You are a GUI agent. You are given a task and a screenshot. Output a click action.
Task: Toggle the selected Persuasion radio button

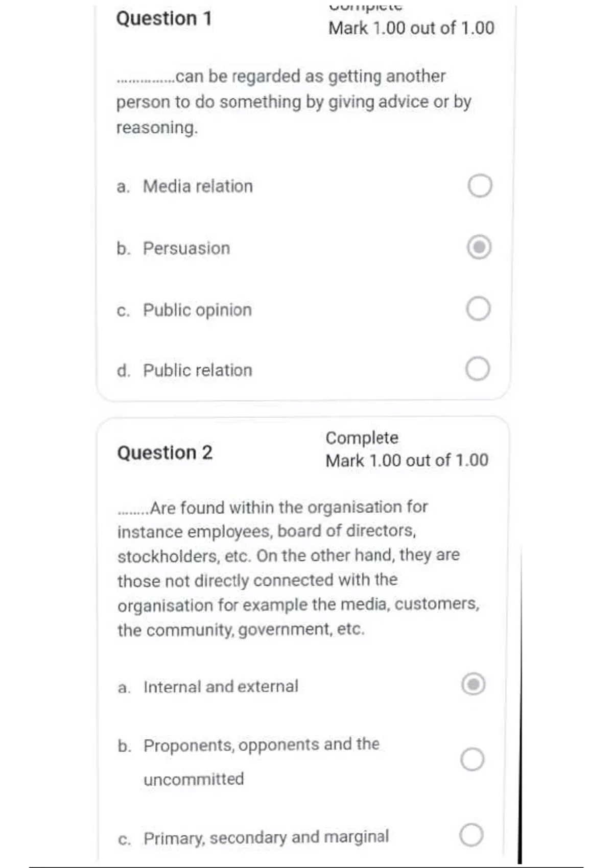point(479,248)
